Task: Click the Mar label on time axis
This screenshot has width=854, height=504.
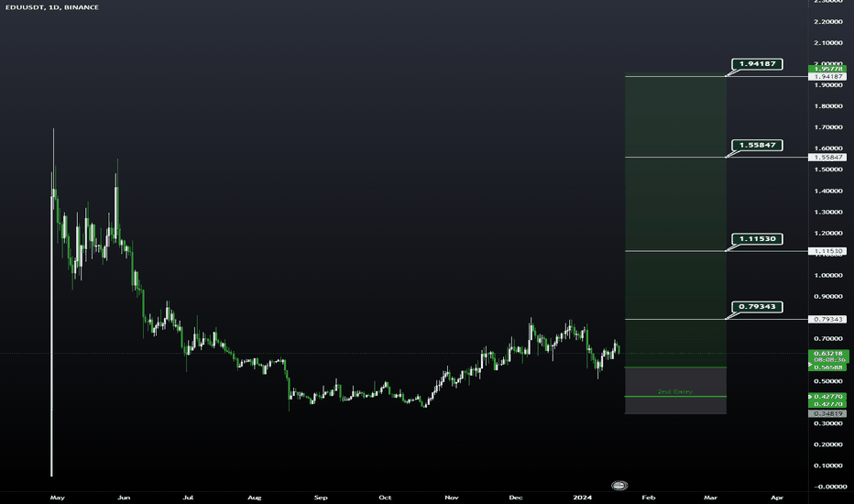Action: tap(710, 498)
